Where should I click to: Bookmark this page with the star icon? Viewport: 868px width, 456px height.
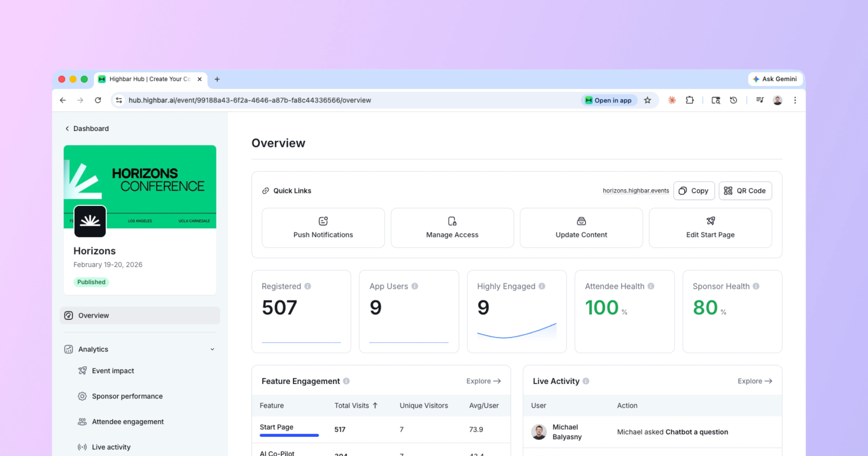[x=647, y=100]
